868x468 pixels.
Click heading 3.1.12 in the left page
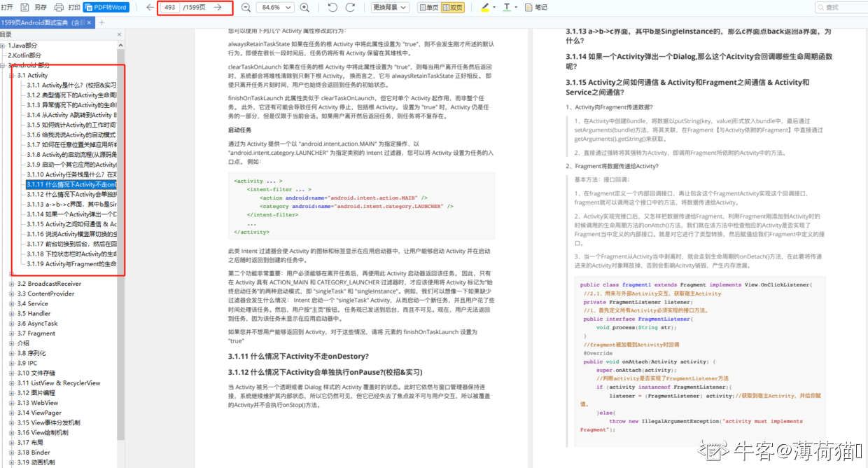[x=325, y=372]
